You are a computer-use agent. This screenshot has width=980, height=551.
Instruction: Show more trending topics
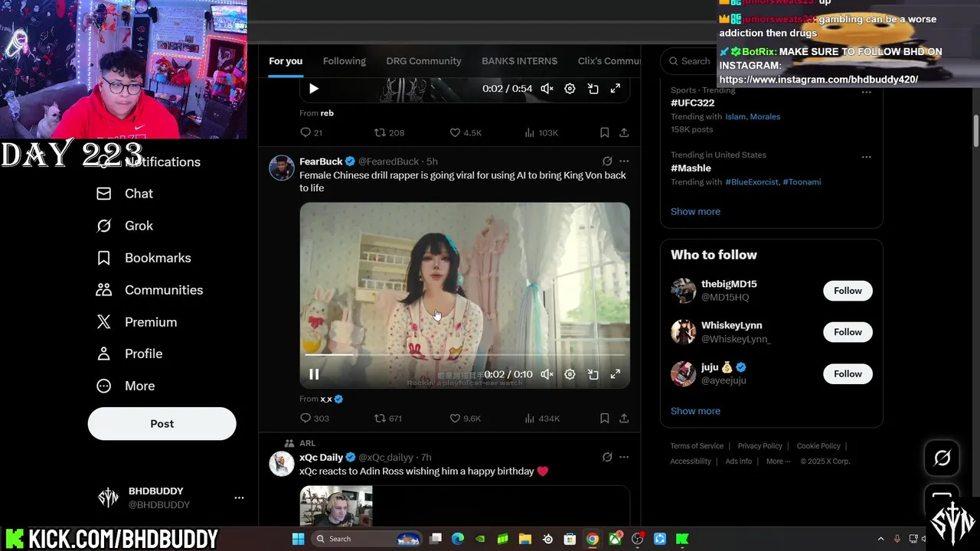pyautogui.click(x=695, y=211)
